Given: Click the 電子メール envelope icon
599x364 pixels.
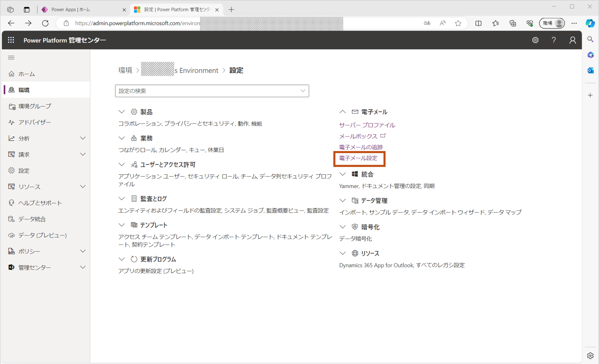Looking at the screenshot, I should [355, 112].
